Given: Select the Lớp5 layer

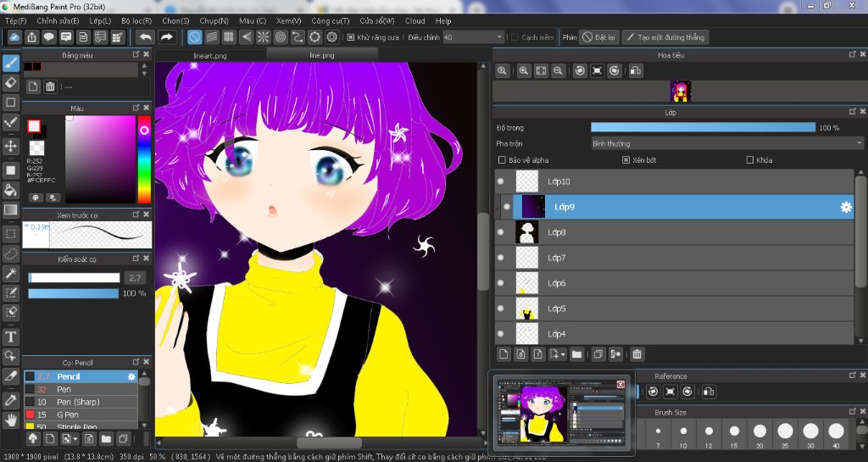Looking at the screenshot, I should (674, 309).
